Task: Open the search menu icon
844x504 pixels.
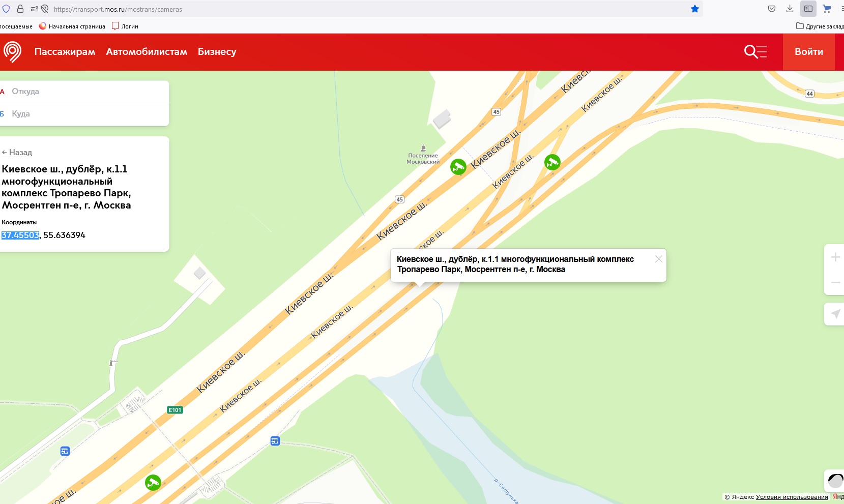Action: [755, 51]
